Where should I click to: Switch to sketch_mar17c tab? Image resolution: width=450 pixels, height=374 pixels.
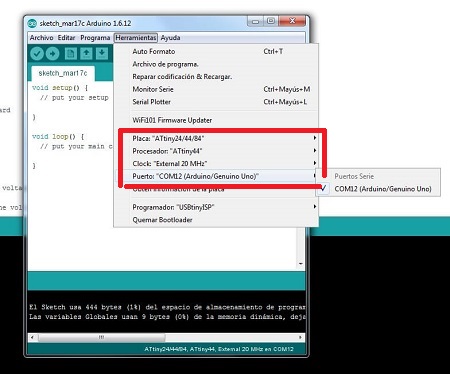pyautogui.click(x=63, y=73)
